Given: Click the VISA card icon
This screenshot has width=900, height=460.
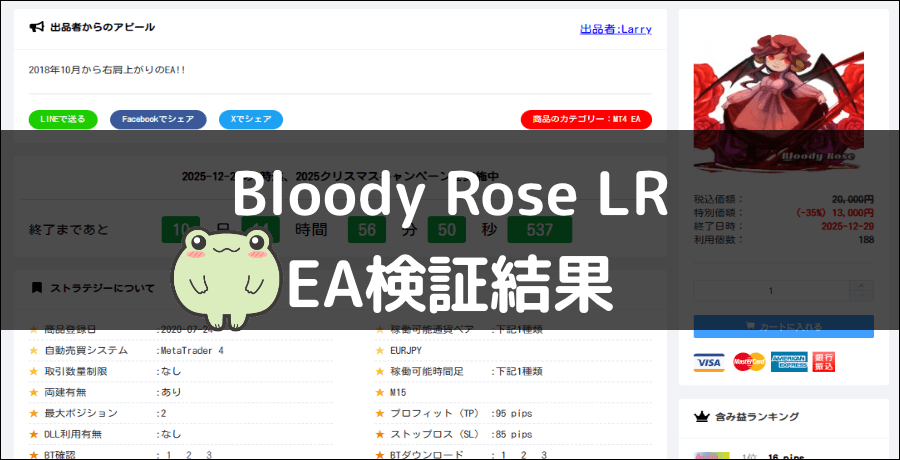Looking at the screenshot, I should coord(709,361).
